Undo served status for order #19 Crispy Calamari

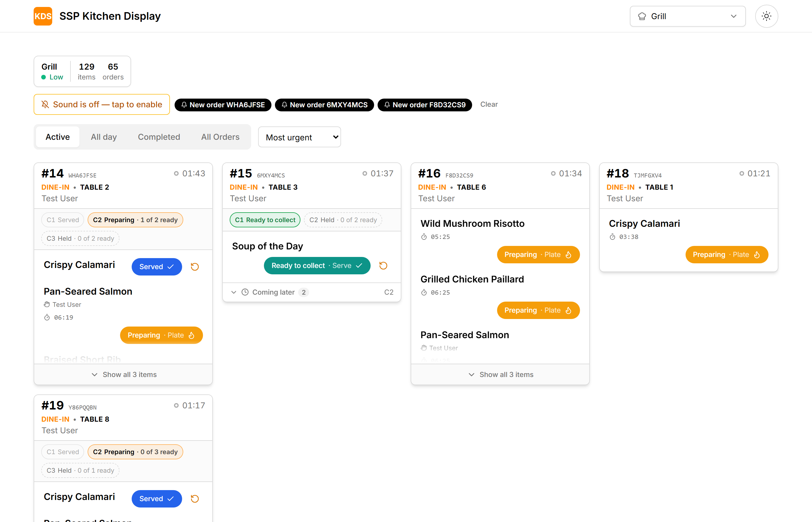click(x=195, y=499)
